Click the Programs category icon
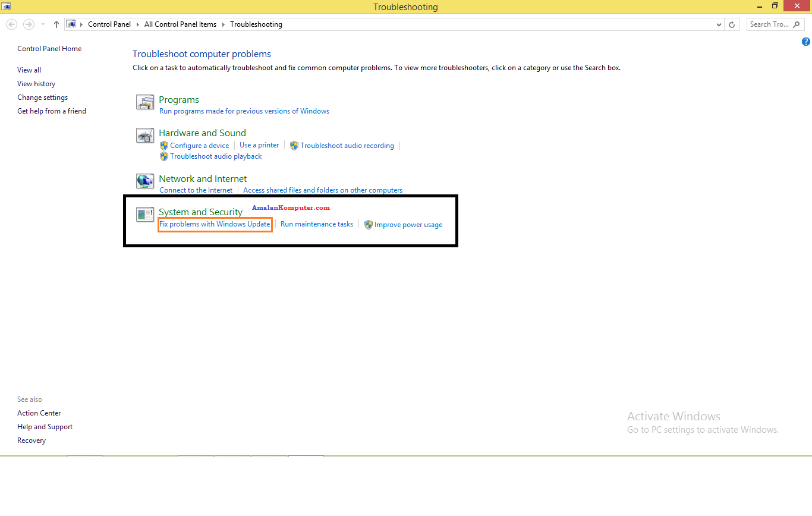The width and height of the screenshot is (812, 516). click(144, 102)
